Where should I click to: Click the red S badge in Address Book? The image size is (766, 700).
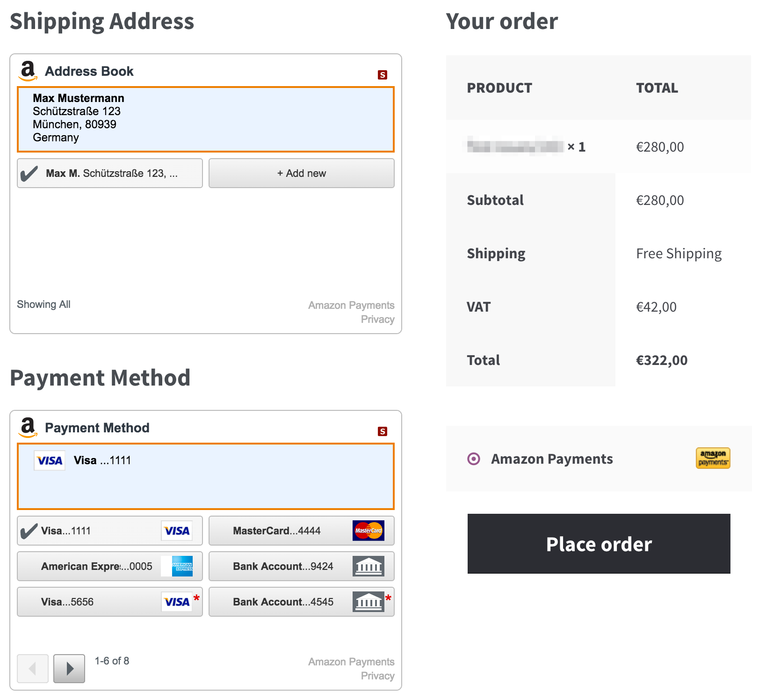click(383, 75)
